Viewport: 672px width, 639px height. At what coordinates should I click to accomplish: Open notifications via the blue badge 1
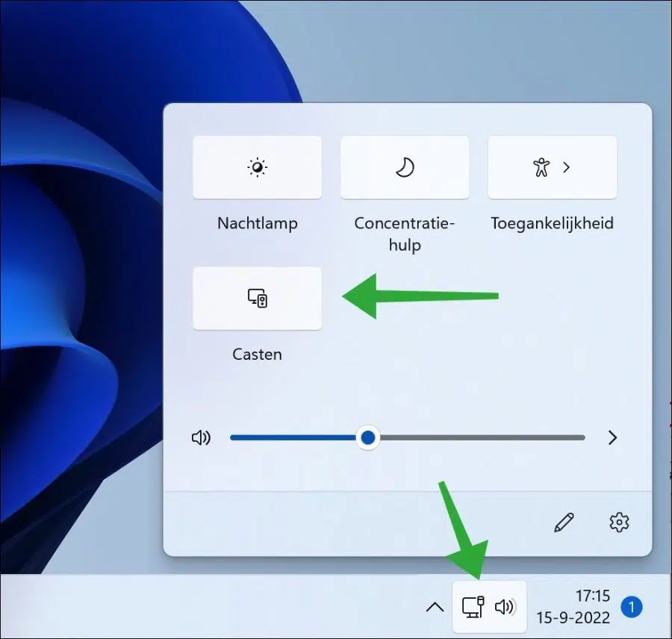[631, 607]
